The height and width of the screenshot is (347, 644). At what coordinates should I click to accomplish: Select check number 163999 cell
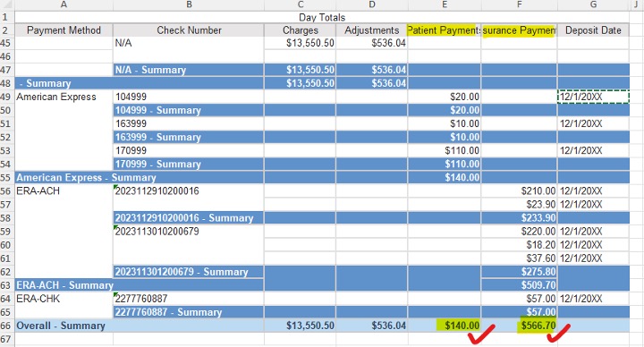click(189, 123)
